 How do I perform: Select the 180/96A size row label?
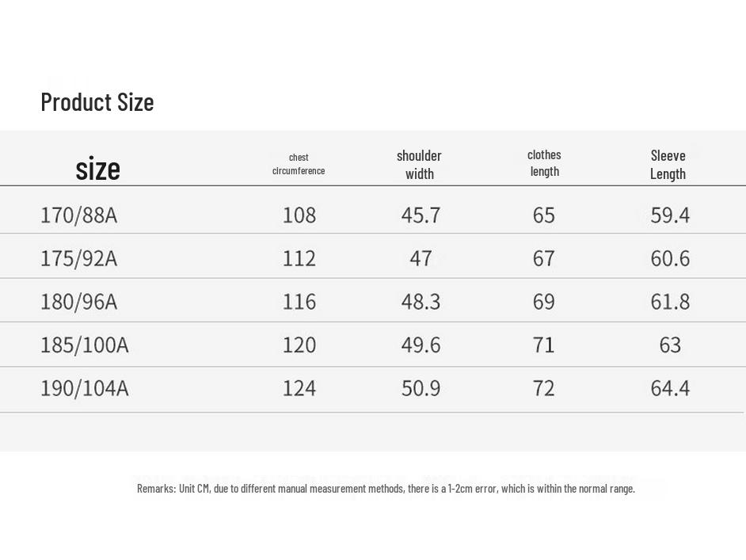pyautogui.click(x=78, y=302)
